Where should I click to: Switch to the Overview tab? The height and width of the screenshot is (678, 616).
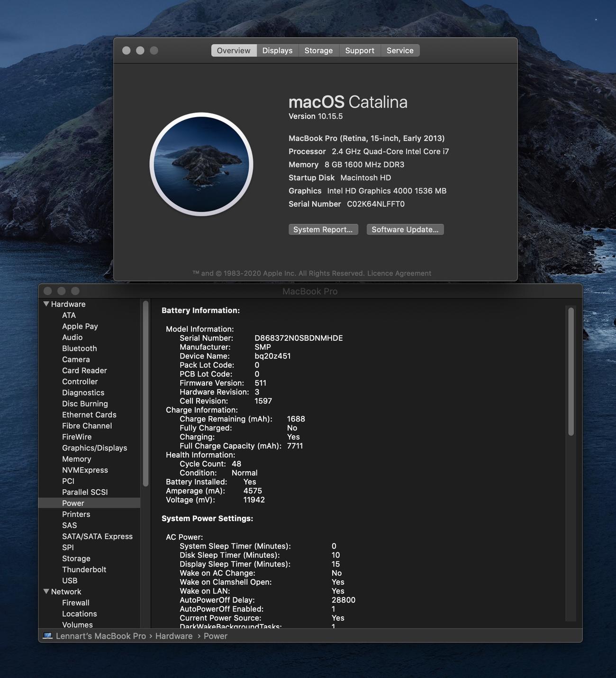coord(234,51)
